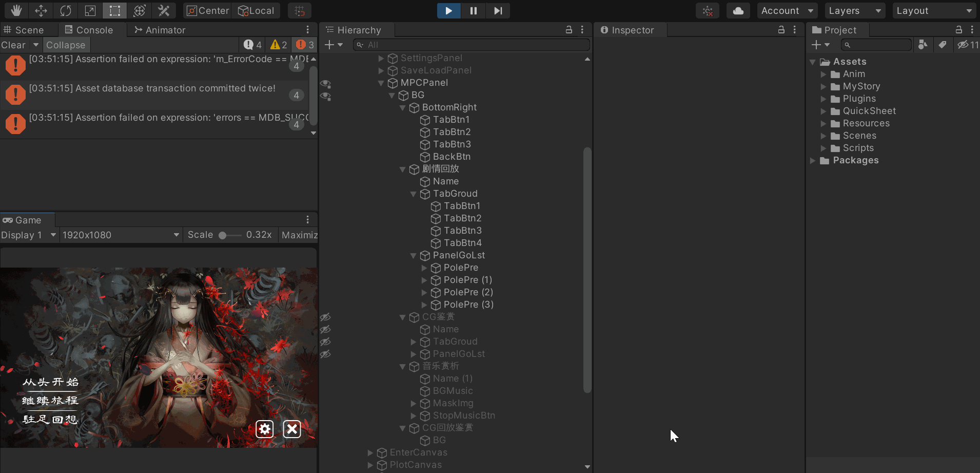This screenshot has width=980, height=473.
Task: Toggle Local handle rotation
Action: click(x=256, y=10)
